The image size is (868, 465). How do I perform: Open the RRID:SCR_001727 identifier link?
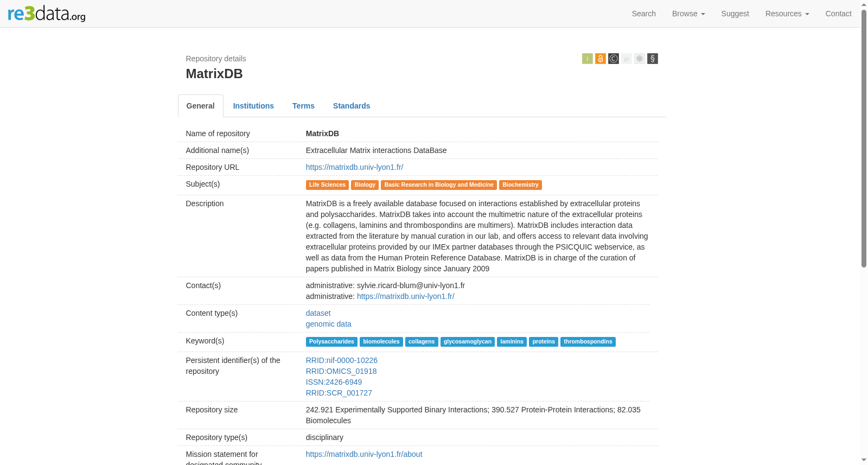coord(339,393)
